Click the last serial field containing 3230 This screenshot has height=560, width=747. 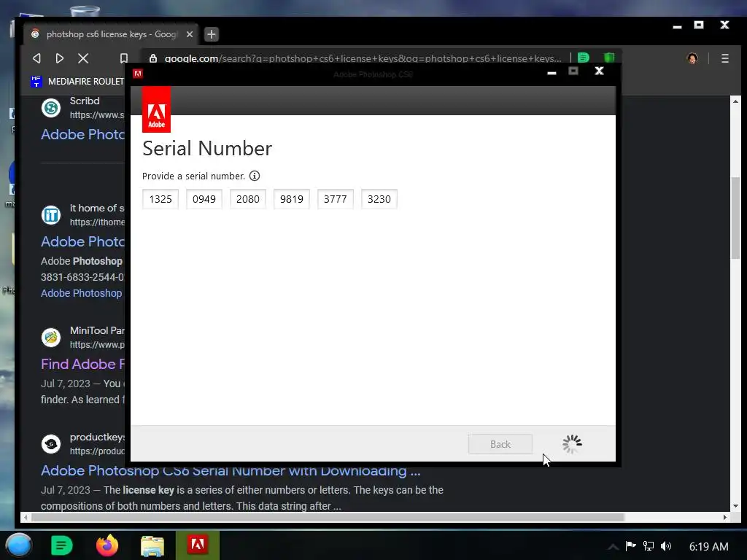(x=379, y=199)
